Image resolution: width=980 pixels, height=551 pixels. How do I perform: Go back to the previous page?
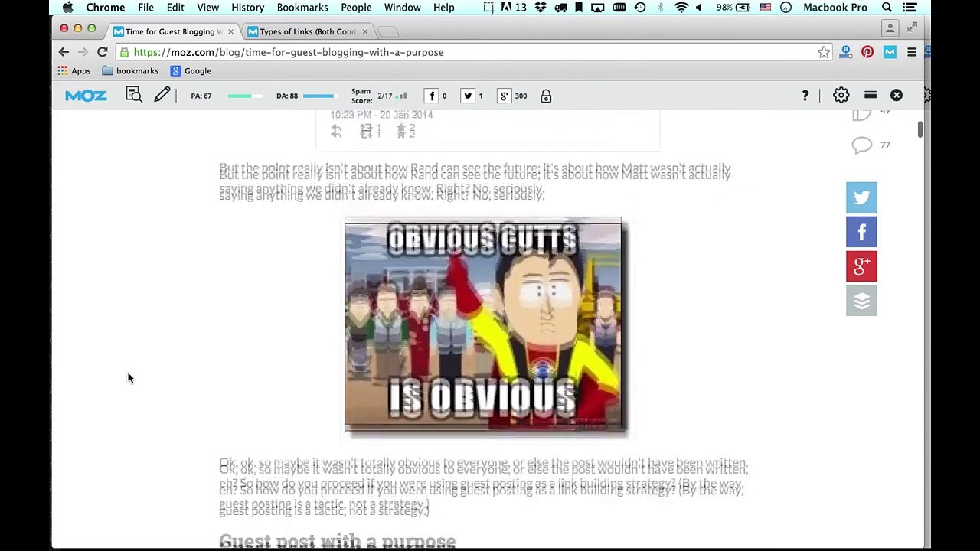click(64, 52)
